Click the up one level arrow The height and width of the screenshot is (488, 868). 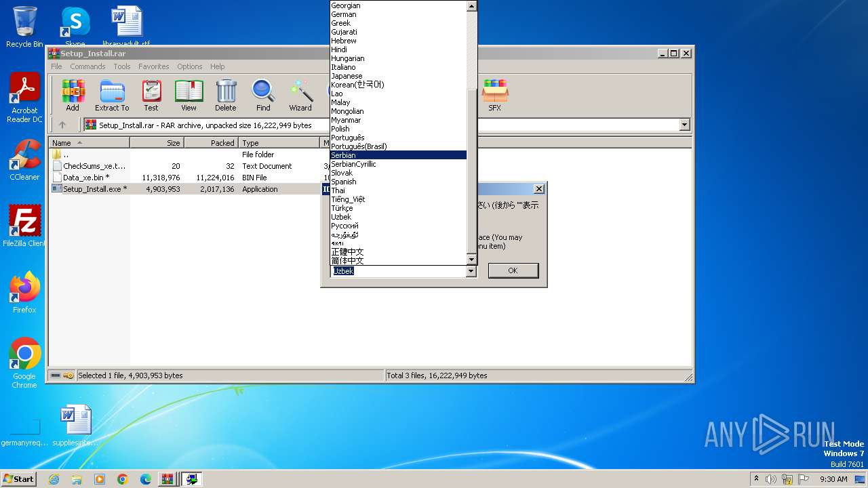click(62, 125)
